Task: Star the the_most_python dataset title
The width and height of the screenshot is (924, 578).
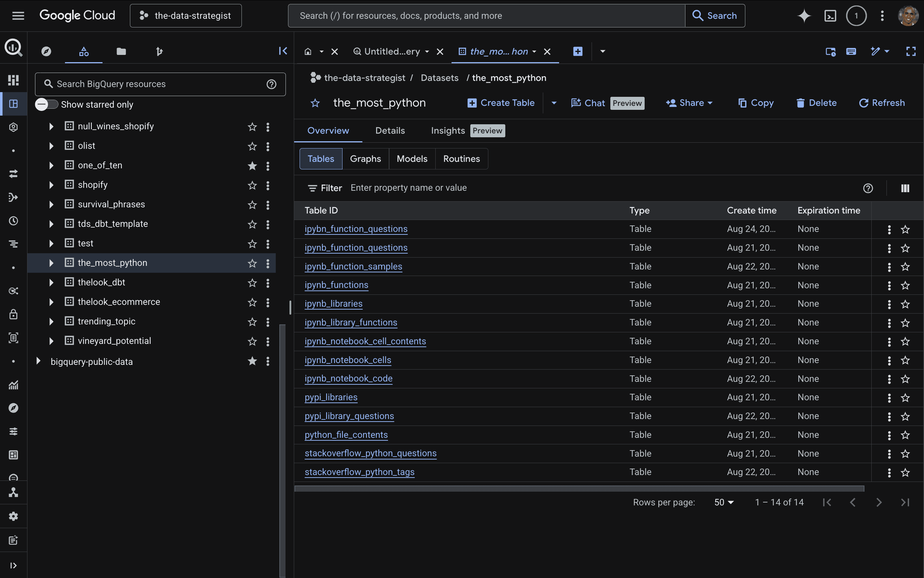Action: [315, 103]
